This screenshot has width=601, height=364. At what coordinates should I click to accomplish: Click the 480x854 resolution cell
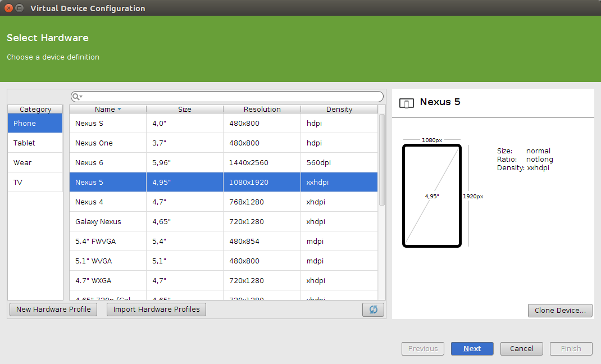click(262, 242)
